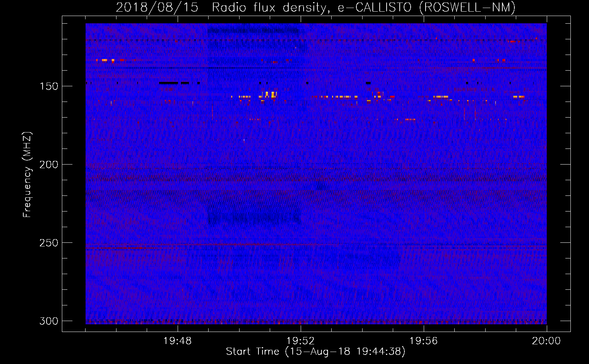Click the 'Frequency (MHZ)' axis label

(x=28, y=174)
